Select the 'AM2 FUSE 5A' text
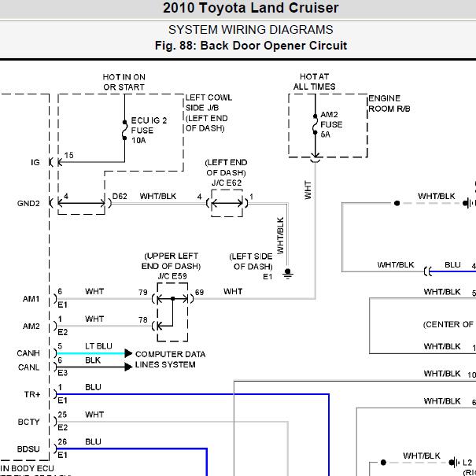Image resolution: width=476 pixels, height=476 pixels. click(331, 124)
